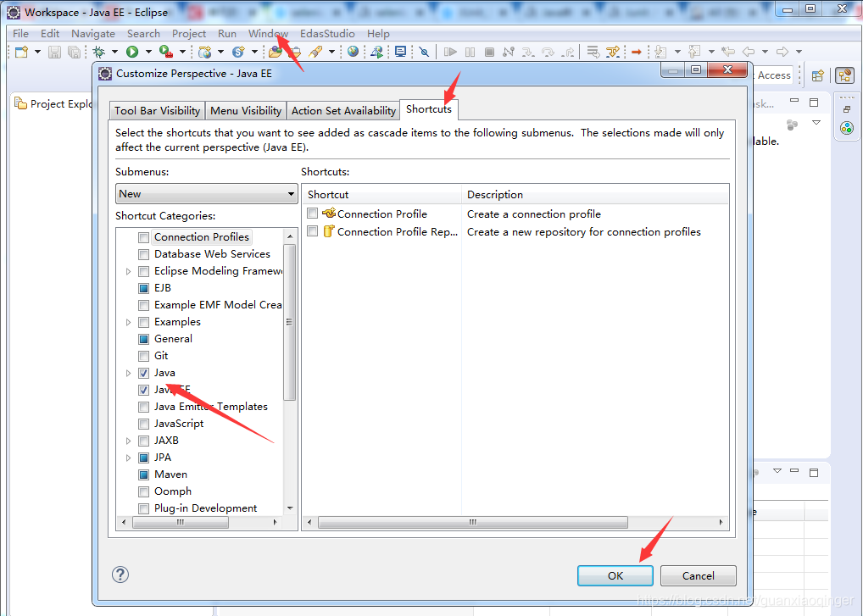Click the Terminate stop square icon

tap(489, 52)
